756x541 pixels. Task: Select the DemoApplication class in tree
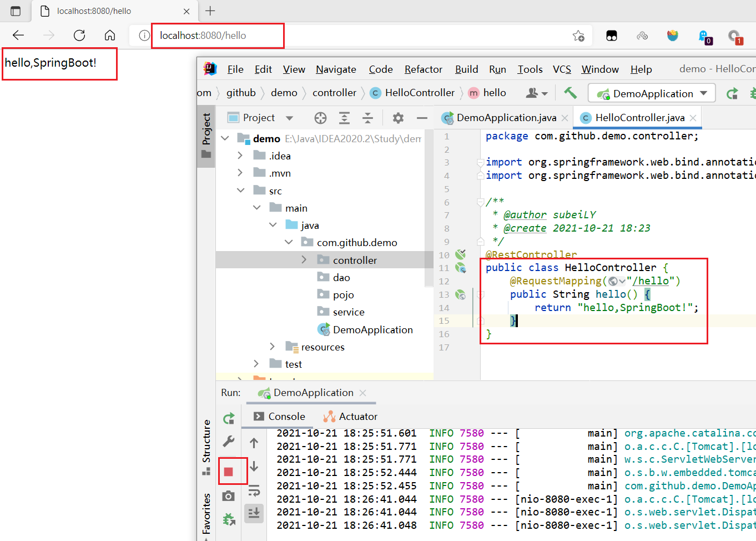tap(372, 330)
